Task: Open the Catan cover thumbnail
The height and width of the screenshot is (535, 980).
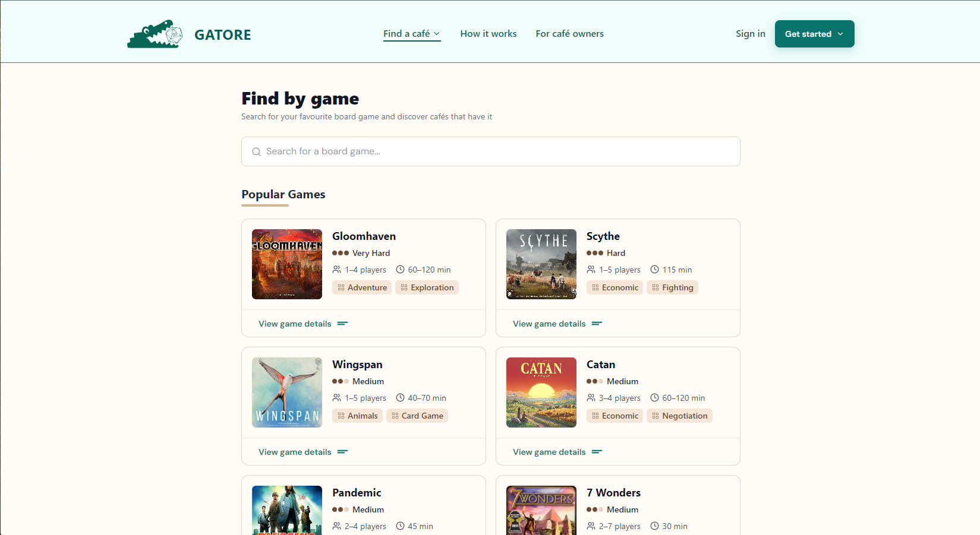Action: tap(541, 392)
